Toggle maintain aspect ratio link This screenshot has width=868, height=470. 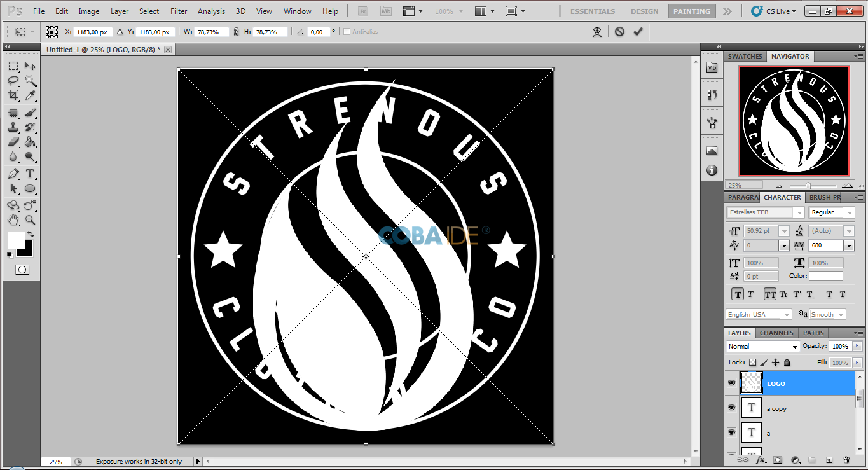pyautogui.click(x=237, y=31)
